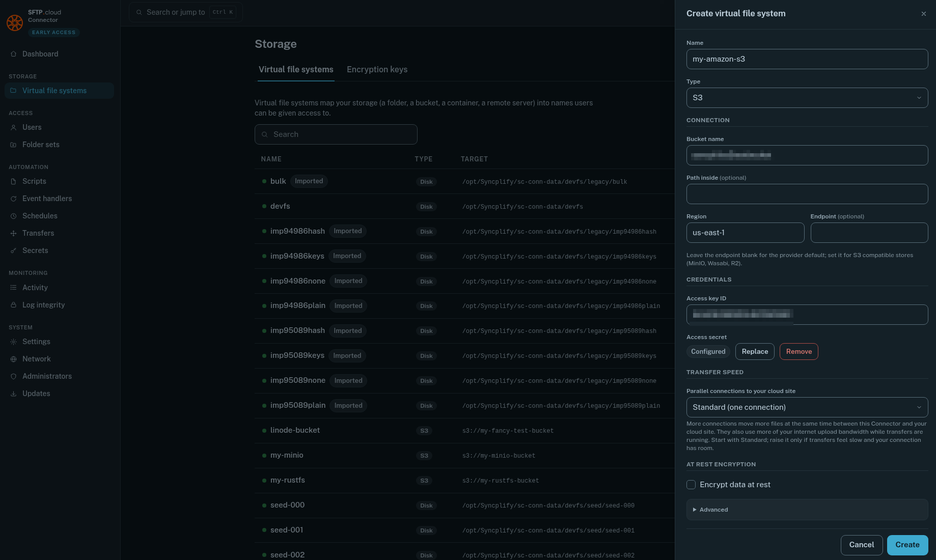The image size is (936, 560).
Task: Click the TYPE column header
Action: pos(423,159)
